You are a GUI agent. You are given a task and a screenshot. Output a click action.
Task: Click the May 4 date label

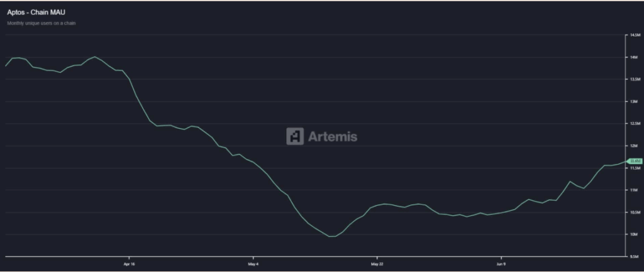(x=253, y=264)
